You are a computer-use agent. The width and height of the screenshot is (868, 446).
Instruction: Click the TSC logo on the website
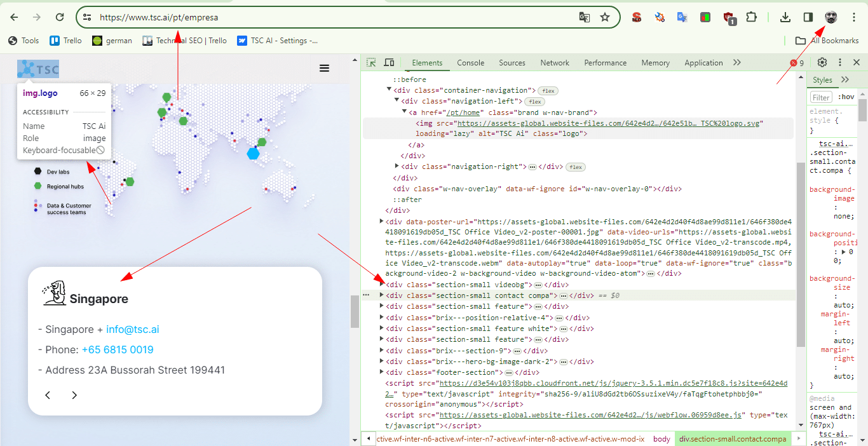38,69
